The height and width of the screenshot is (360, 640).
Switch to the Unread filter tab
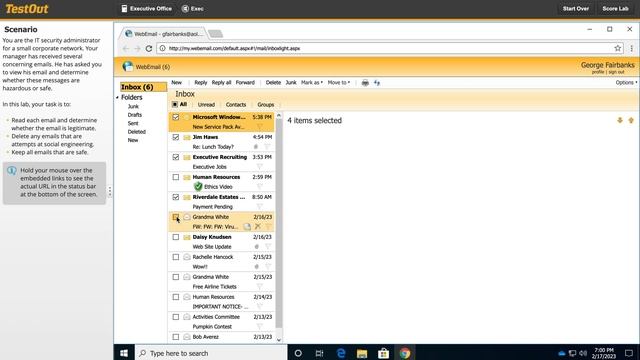coord(206,105)
